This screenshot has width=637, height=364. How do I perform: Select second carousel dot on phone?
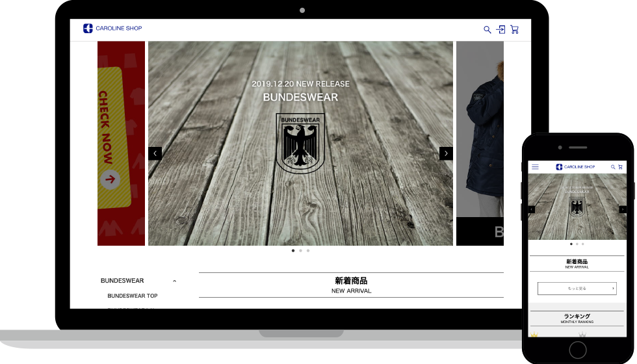(x=577, y=244)
